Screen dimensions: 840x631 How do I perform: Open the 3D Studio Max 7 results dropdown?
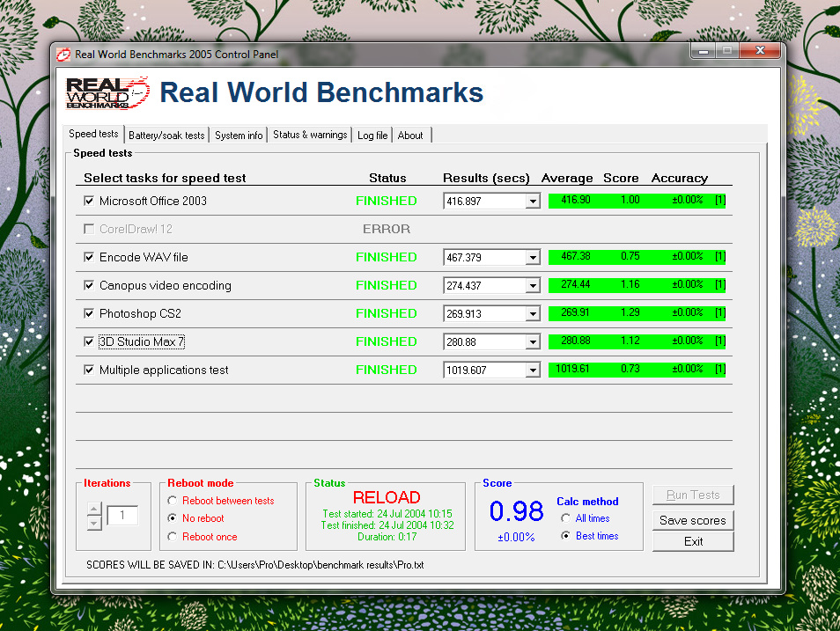pyautogui.click(x=532, y=342)
